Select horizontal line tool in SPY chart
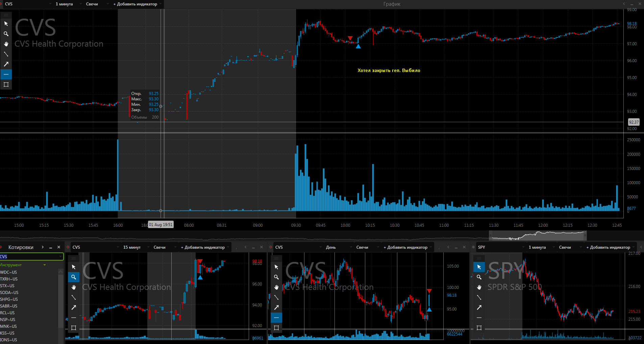The image size is (644, 344). pos(479,318)
